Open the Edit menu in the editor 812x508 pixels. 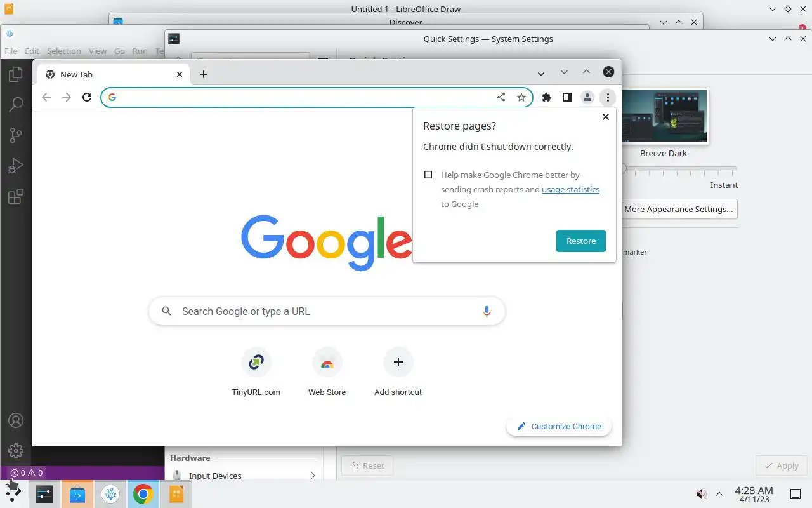32,51
